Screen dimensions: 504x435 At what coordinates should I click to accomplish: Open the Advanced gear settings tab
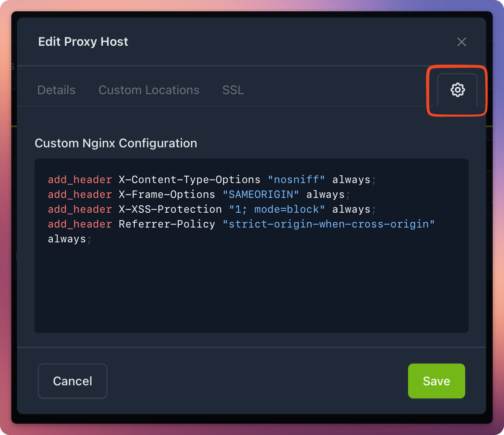click(x=457, y=90)
